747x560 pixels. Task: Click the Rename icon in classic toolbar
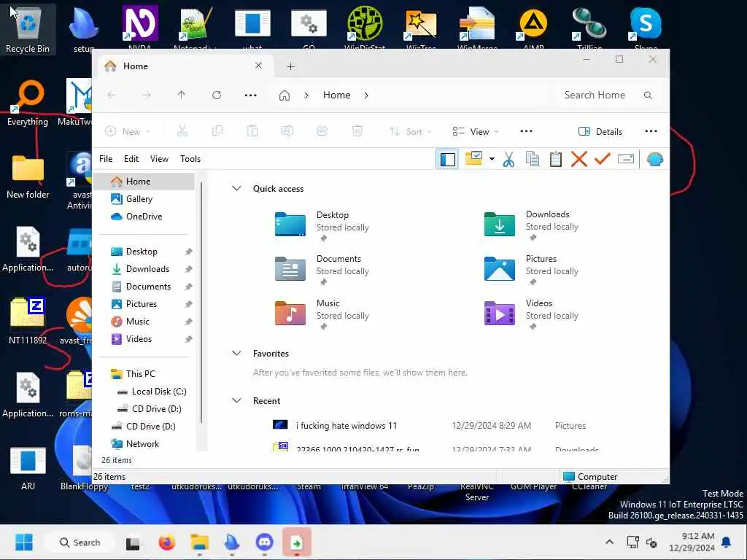(x=625, y=159)
